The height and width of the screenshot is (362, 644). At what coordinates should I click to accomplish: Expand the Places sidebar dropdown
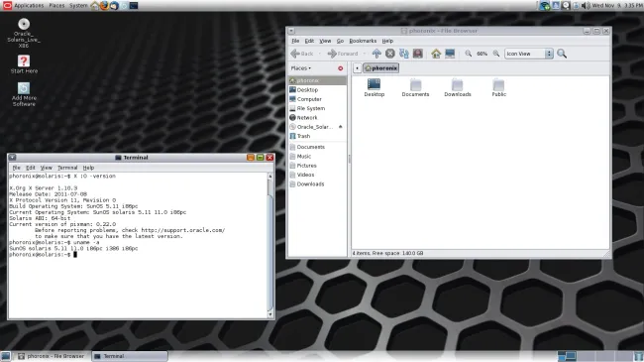click(301, 68)
